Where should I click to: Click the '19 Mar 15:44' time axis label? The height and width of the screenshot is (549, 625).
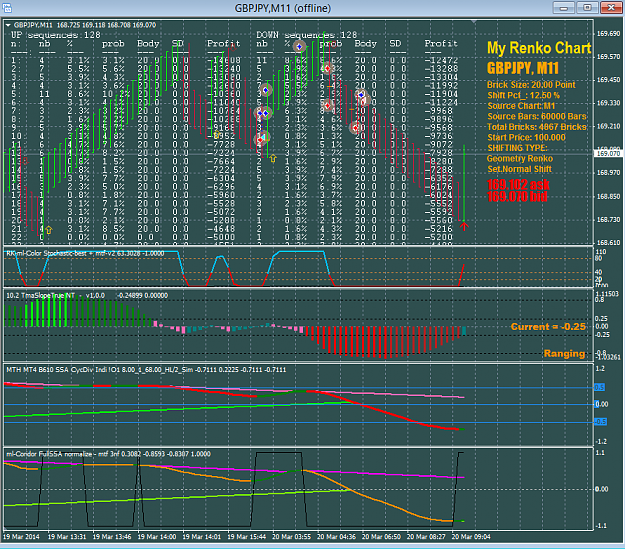click(246, 537)
